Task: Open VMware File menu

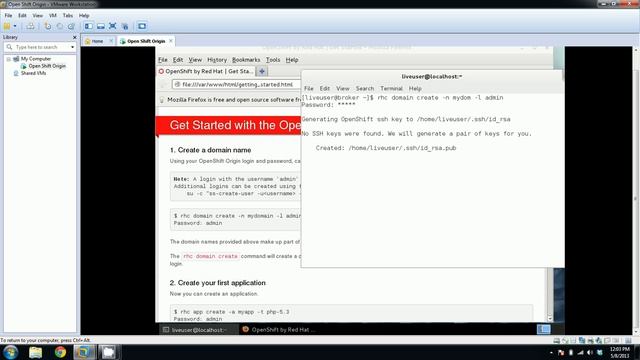Action: pos(8,16)
